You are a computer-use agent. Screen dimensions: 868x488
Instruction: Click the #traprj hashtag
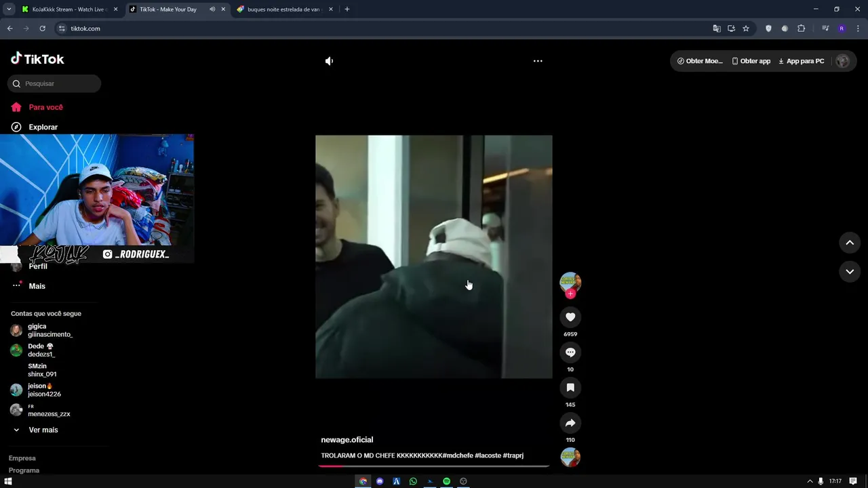point(513,455)
